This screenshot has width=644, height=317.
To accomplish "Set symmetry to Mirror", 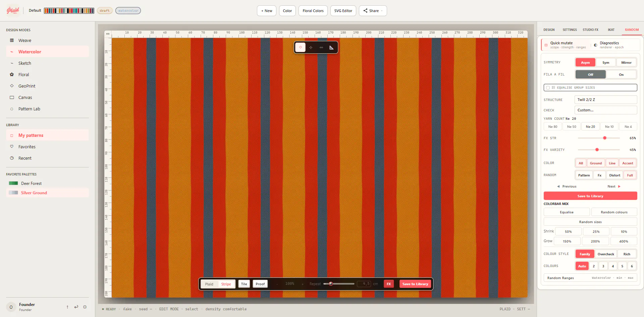I will point(626,62).
